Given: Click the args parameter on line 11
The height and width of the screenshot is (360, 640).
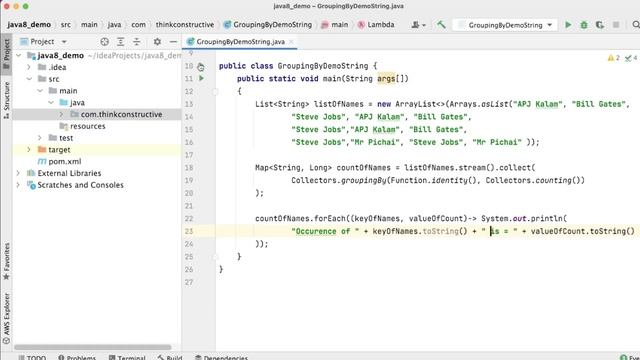Looking at the screenshot, I should 386,78.
